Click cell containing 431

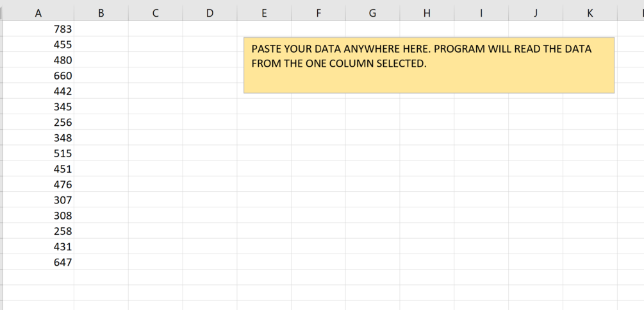38,246
